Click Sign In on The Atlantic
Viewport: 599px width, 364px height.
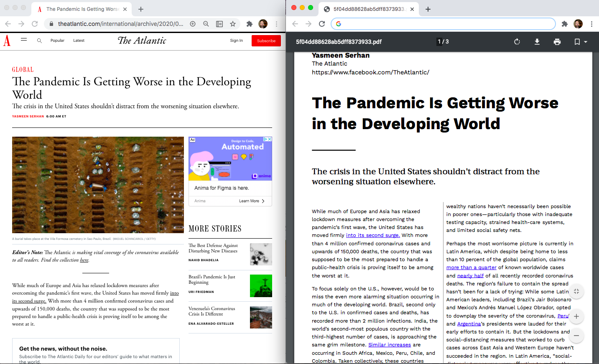236,41
